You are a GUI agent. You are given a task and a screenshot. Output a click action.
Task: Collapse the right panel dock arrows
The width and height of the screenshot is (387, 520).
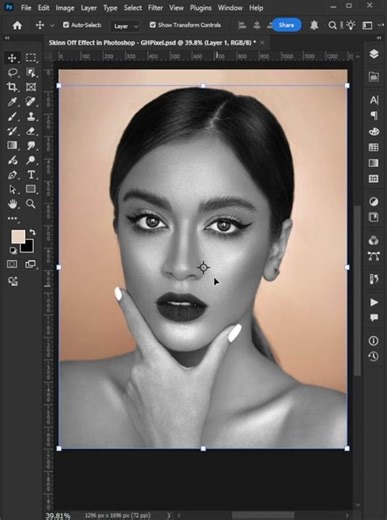(379, 38)
